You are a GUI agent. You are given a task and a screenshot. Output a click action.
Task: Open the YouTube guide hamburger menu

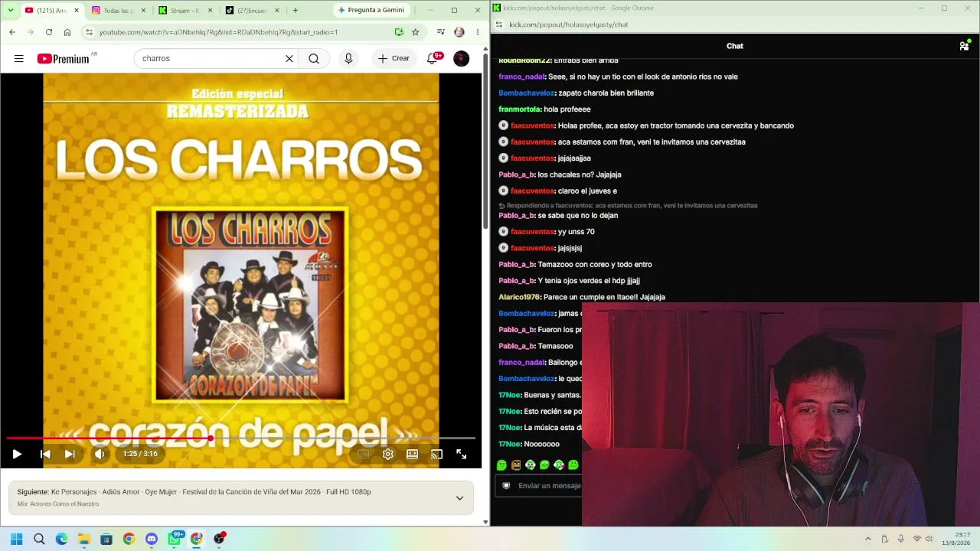pyautogui.click(x=18, y=58)
